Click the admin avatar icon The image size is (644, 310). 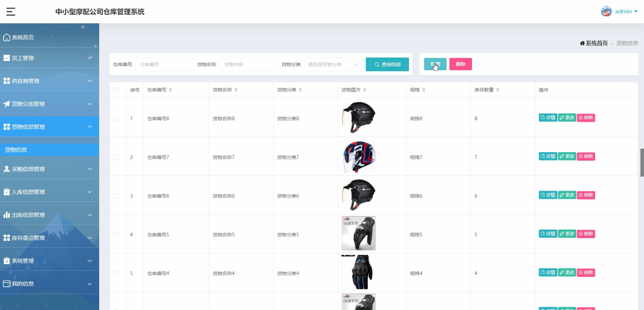(x=606, y=11)
